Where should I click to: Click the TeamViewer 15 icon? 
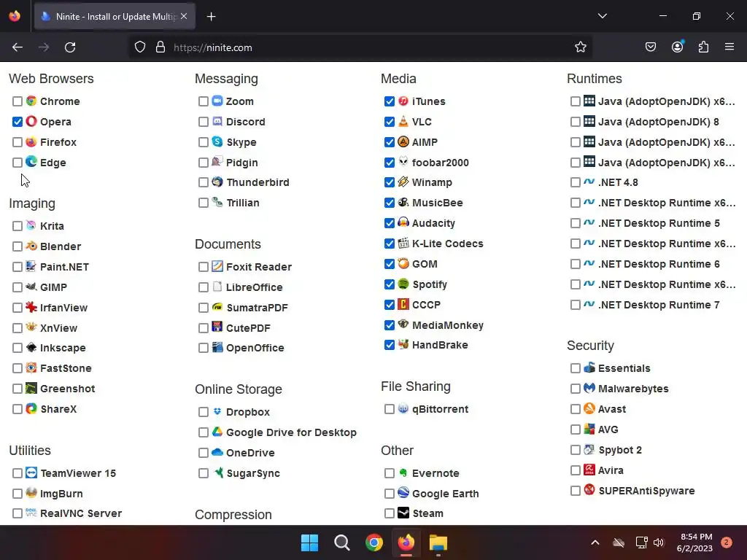31,472
